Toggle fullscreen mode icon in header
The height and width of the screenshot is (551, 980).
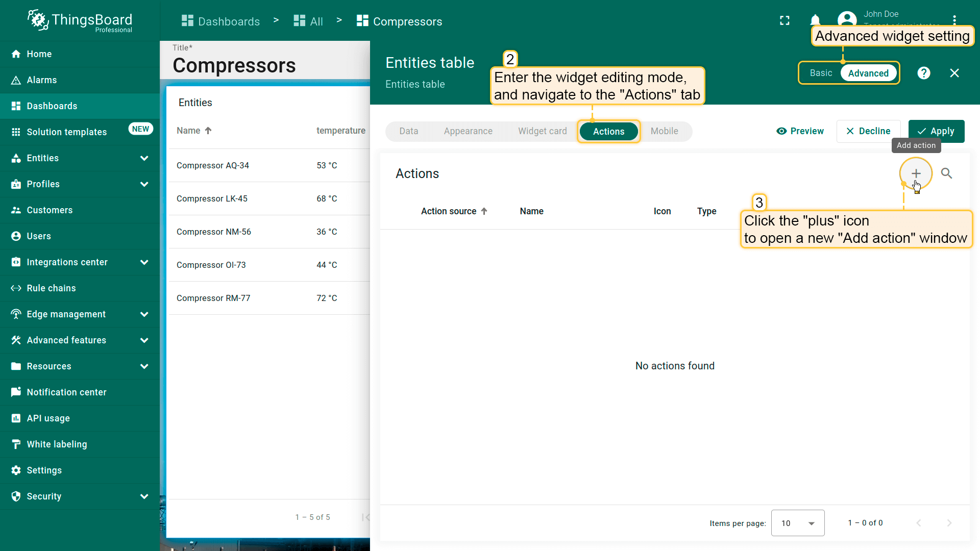[785, 20]
